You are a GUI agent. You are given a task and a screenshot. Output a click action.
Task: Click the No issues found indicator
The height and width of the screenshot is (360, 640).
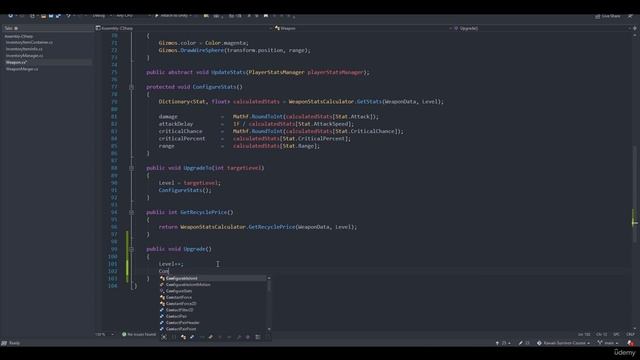pos(139,334)
